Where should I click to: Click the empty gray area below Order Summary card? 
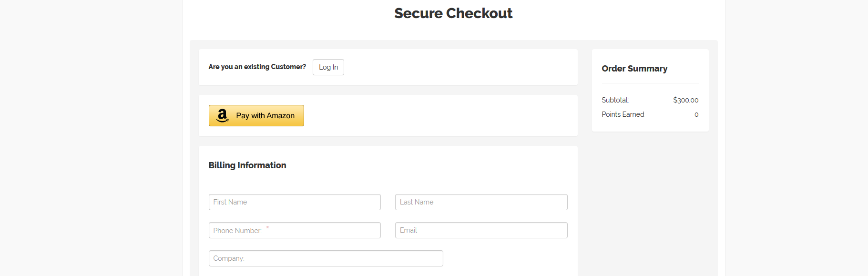pyautogui.click(x=650, y=200)
